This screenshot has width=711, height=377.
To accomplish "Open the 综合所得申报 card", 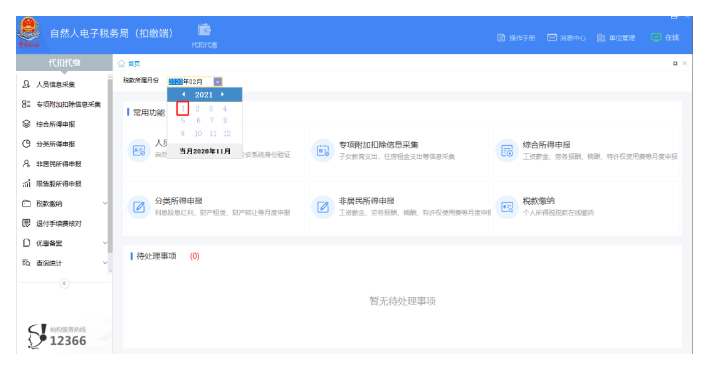I will pos(587,151).
